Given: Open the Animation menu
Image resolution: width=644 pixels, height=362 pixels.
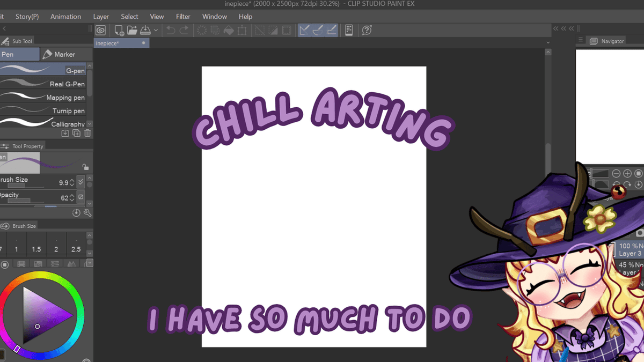Looking at the screenshot, I should 65,17.
